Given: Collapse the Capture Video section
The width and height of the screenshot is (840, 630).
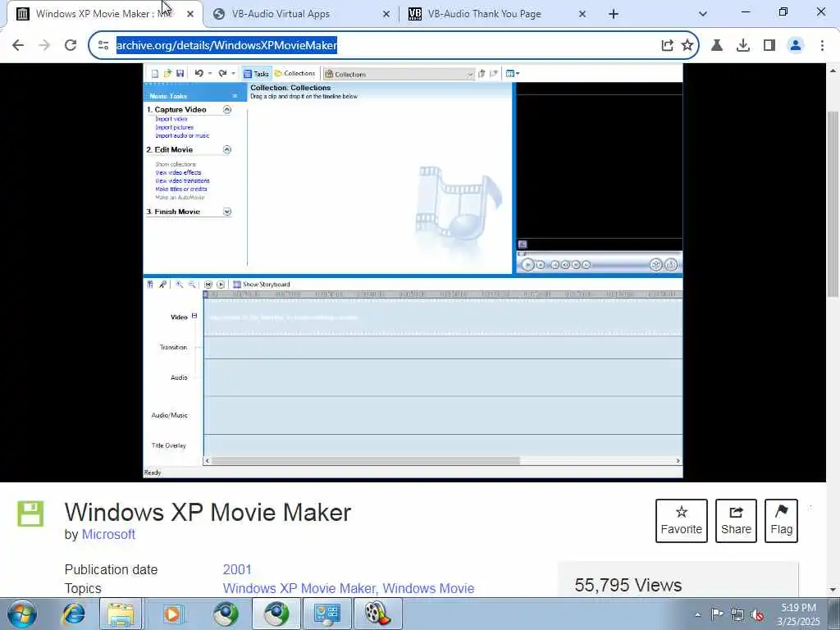Looking at the screenshot, I should point(227,109).
